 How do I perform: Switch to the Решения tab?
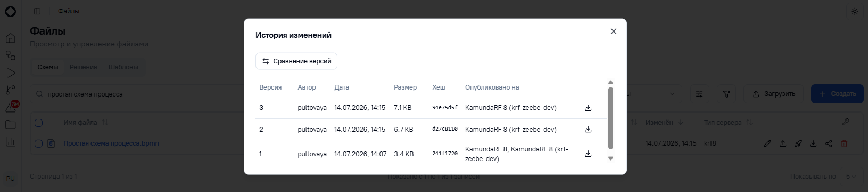(83, 67)
